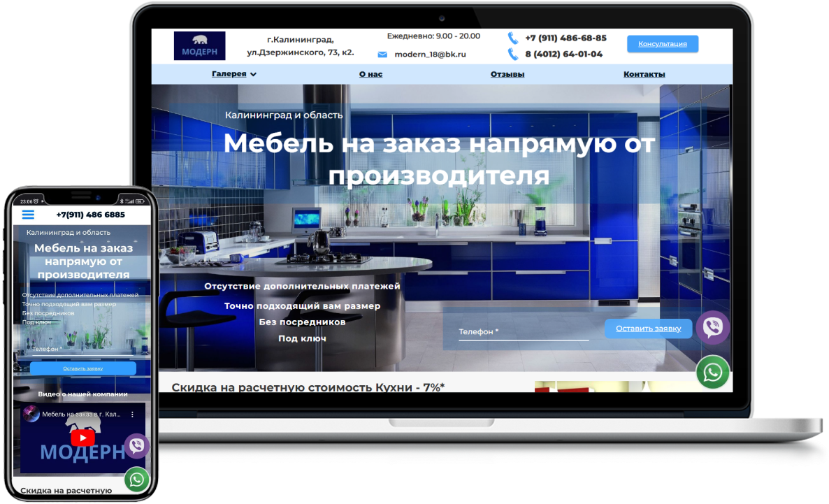Tap the WhatsApp icon on phone screen

[x=136, y=479]
